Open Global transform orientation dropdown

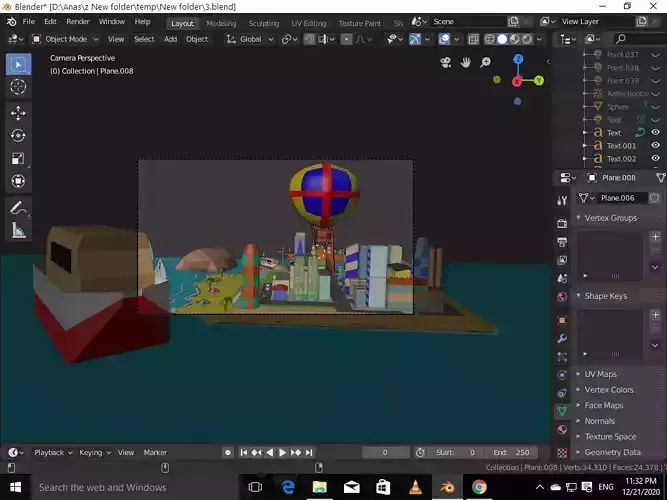tap(250, 39)
